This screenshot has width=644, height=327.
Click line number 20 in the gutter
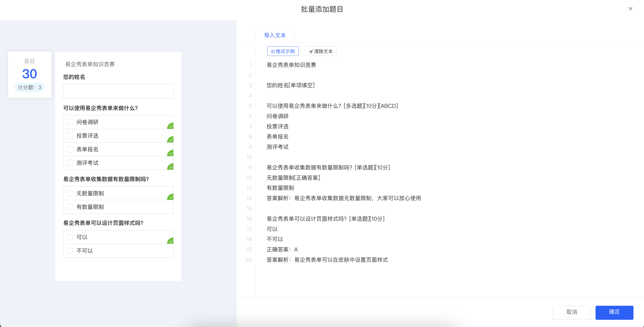pyautogui.click(x=249, y=260)
